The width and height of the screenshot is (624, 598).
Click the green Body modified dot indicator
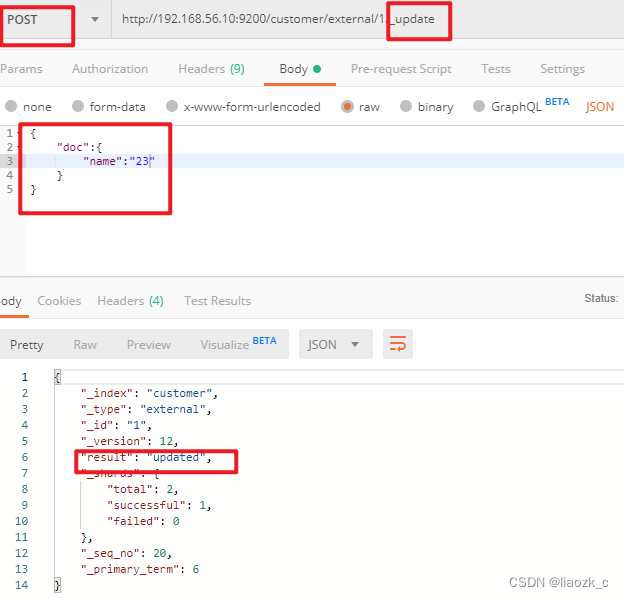pos(317,69)
